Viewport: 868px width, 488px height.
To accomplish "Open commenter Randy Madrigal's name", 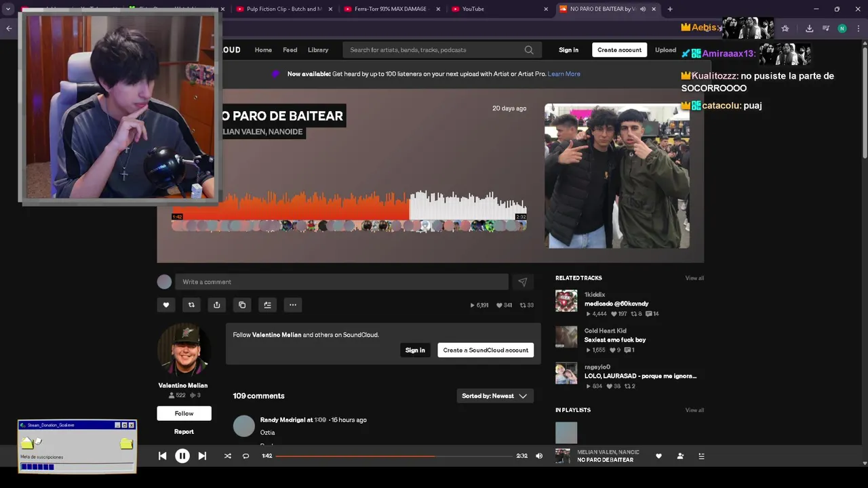I will pyautogui.click(x=283, y=420).
